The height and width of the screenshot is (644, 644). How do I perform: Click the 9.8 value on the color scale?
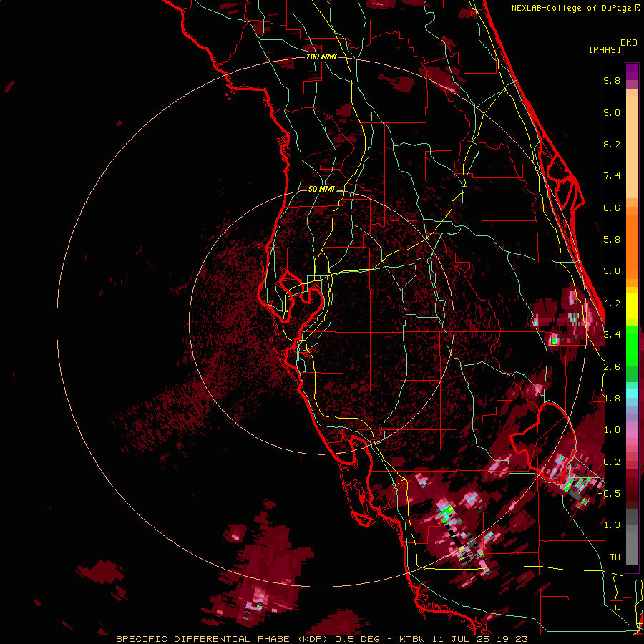click(x=612, y=80)
